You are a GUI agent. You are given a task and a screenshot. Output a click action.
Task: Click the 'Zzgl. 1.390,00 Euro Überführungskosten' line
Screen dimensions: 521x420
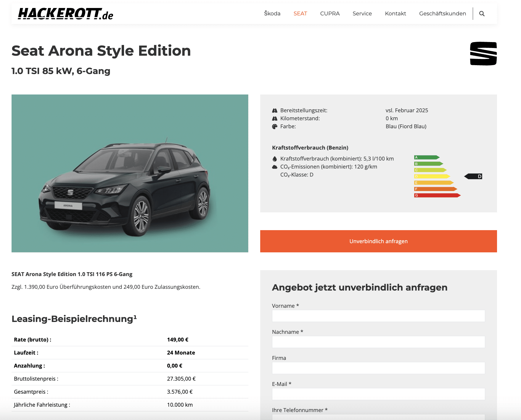pos(106,287)
